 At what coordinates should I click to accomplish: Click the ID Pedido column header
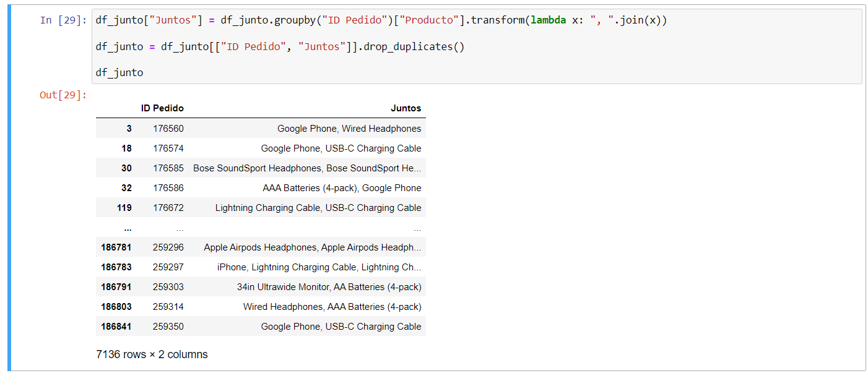click(x=162, y=108)
